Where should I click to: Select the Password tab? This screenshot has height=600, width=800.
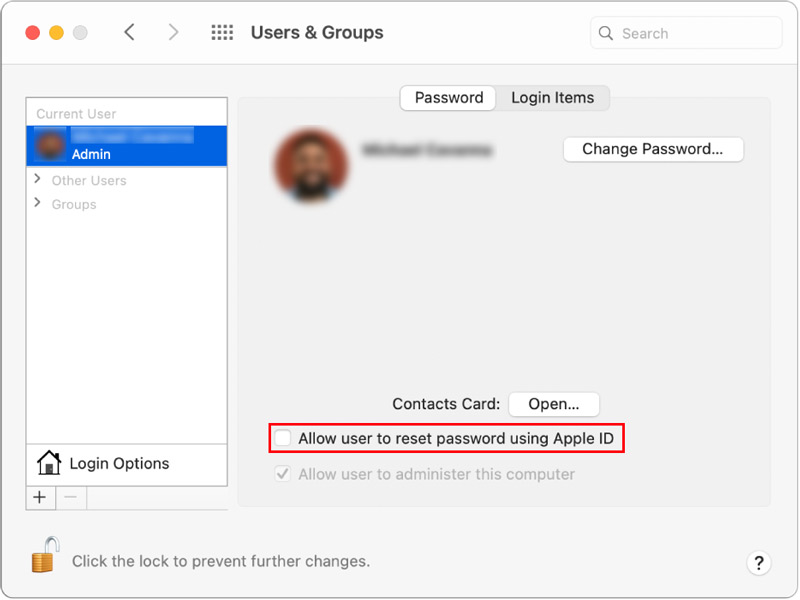point(447,98)
